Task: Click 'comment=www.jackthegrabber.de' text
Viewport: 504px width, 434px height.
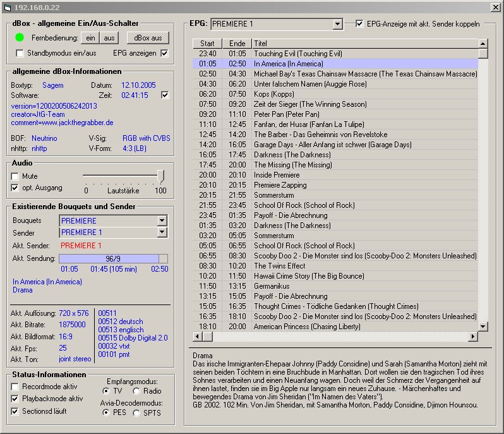Action: click(62, 123)
